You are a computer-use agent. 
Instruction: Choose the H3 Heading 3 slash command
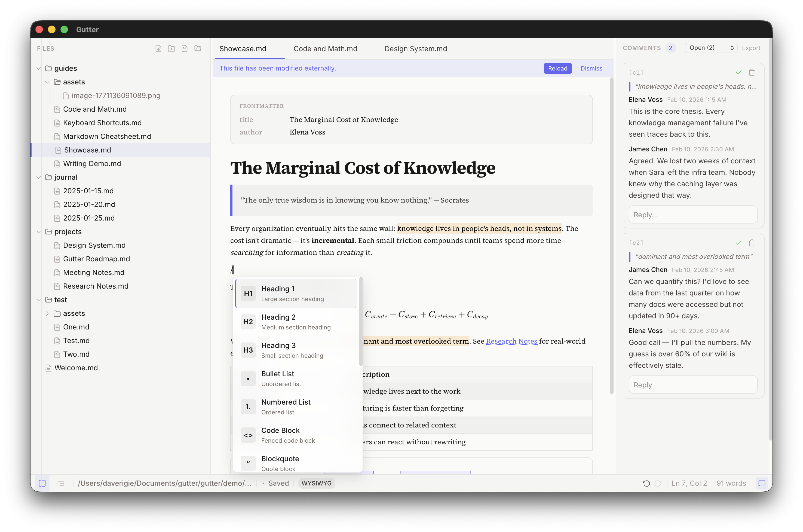(297, 350)
